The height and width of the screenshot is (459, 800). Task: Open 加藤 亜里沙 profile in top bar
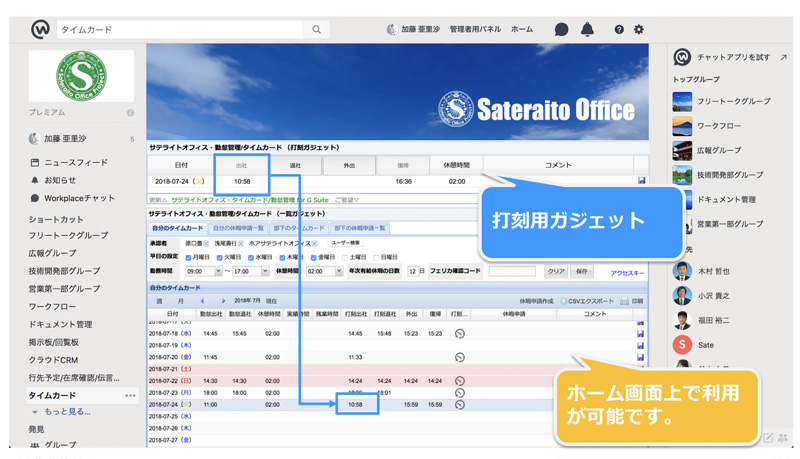pos(414,29)
